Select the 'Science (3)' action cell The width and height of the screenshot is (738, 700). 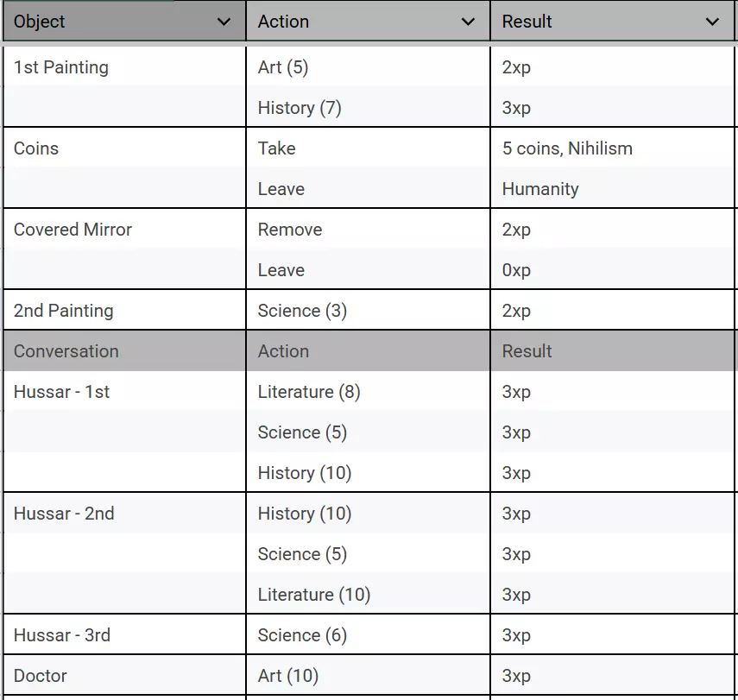tap(302, 311)
